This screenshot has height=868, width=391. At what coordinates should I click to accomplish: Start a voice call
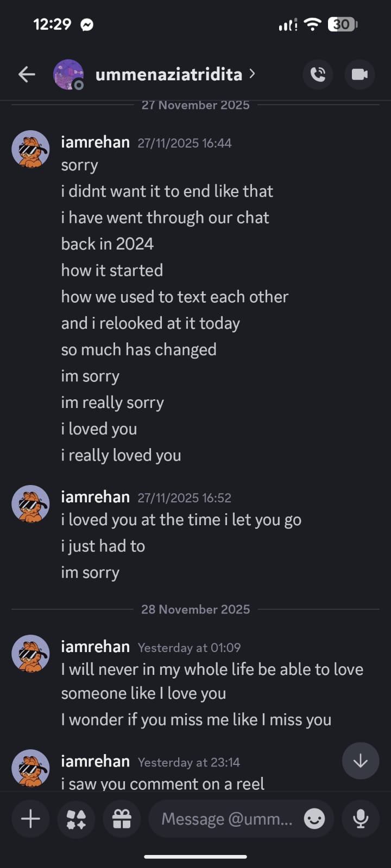click(318, 74)
